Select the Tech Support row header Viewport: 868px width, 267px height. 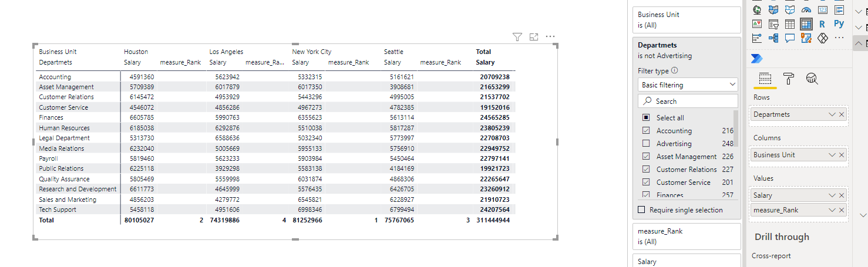tap(58, 209)
